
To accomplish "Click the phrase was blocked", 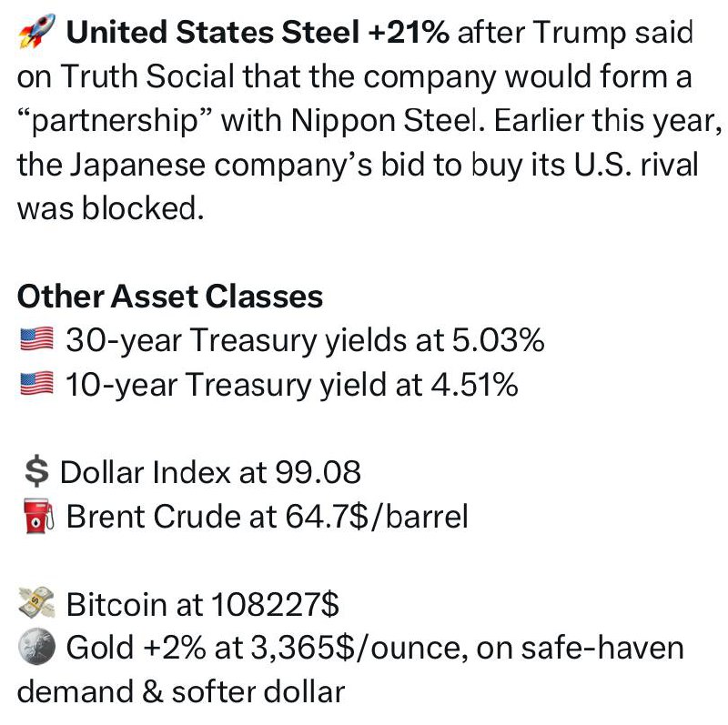I will pyautogui.click(x=110, y=208).
